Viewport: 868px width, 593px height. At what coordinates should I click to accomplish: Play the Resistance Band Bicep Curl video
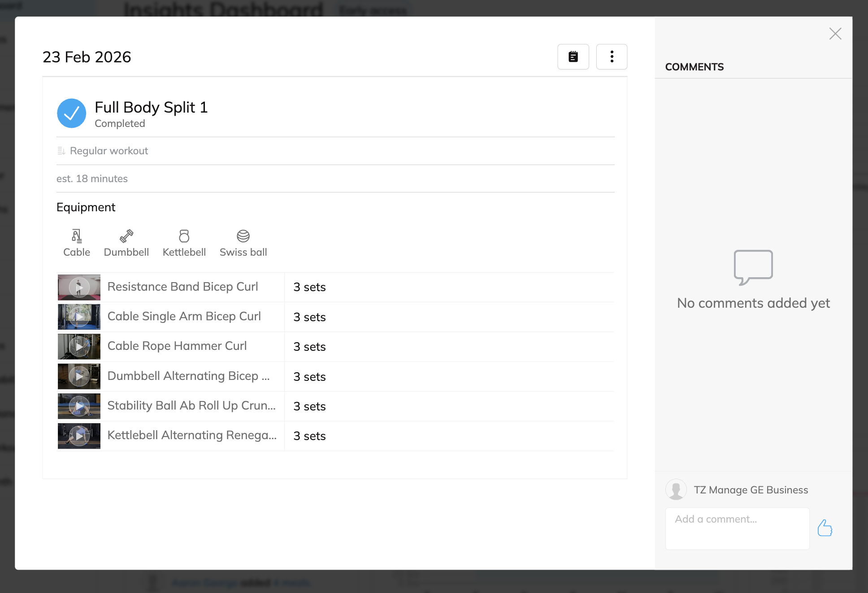pyautogui.click(x=79, y=288)
